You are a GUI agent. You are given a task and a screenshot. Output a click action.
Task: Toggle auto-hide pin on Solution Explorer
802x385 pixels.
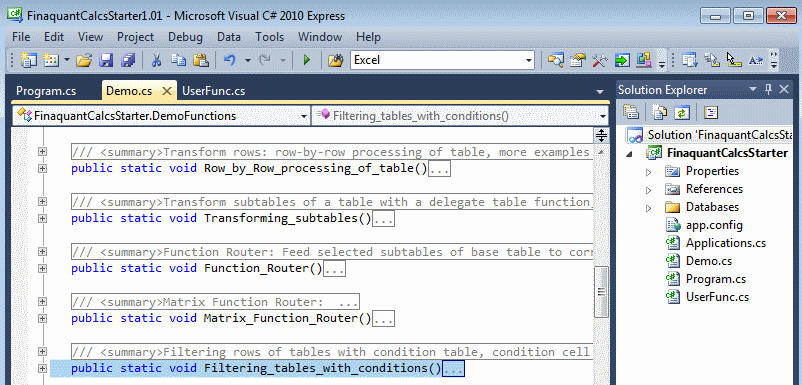click(769, 90)
